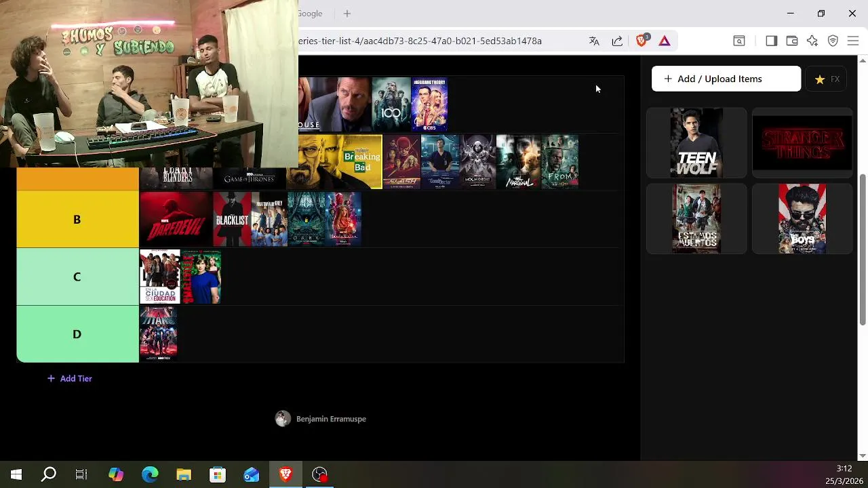
Task: Open Windows taskbar search
Action: coord(49,474)
